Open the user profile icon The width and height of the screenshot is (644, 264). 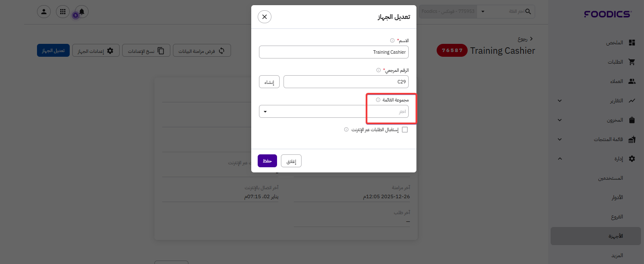pyautogui.click(x=43, y=12)
